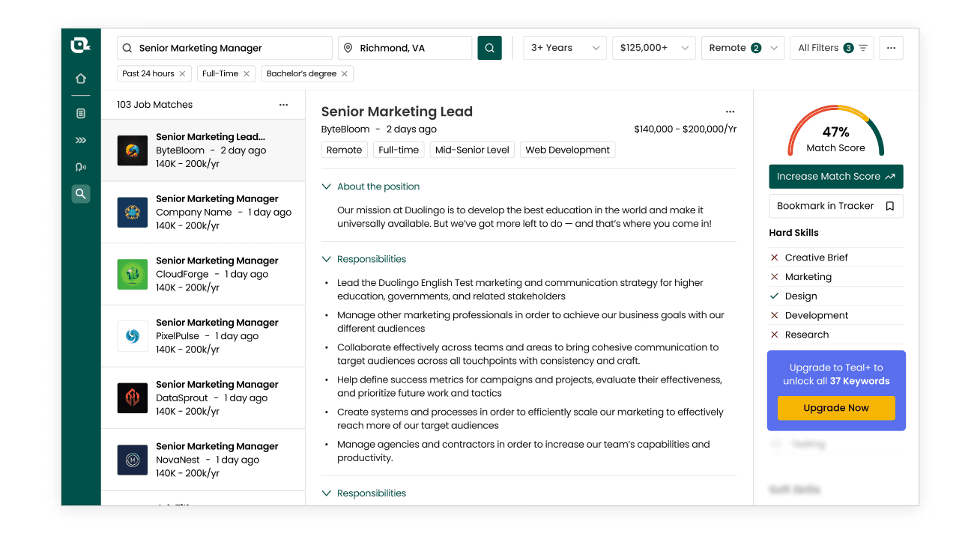Select the CloudForge job listing

(x=203, y=275)
